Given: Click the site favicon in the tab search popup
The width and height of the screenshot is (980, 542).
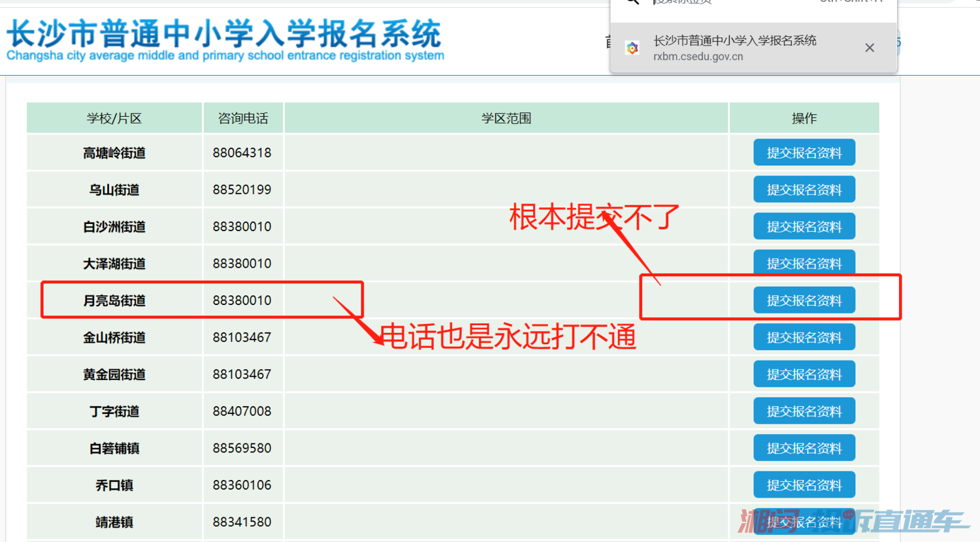Looking at the screenshot, I should pos(632,48).
